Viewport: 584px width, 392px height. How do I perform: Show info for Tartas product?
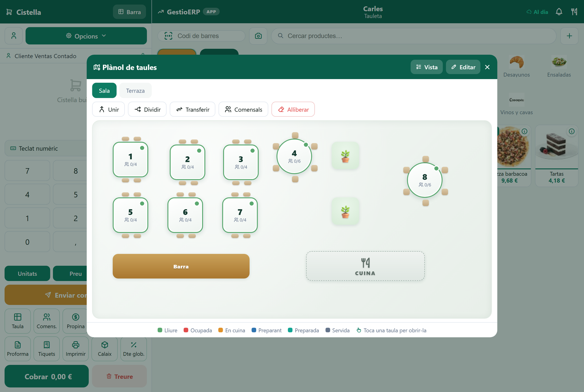coord(572,131)
